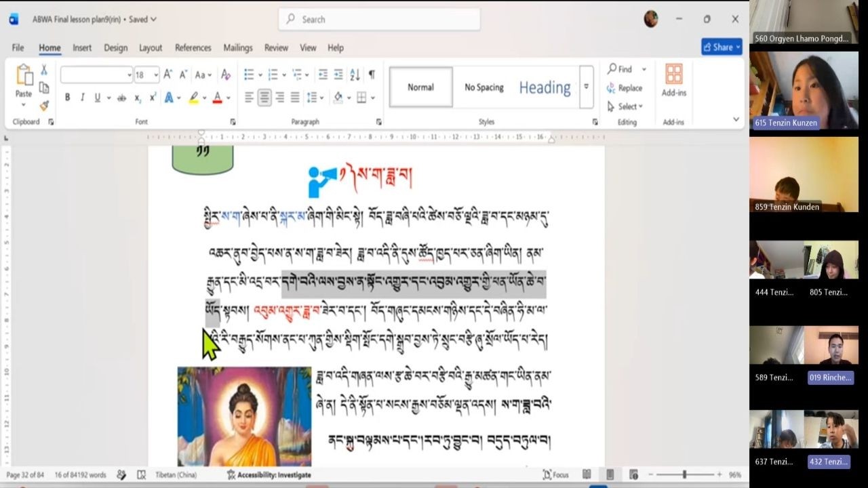Decrease font size with smaller A

[x=182, y=75]
